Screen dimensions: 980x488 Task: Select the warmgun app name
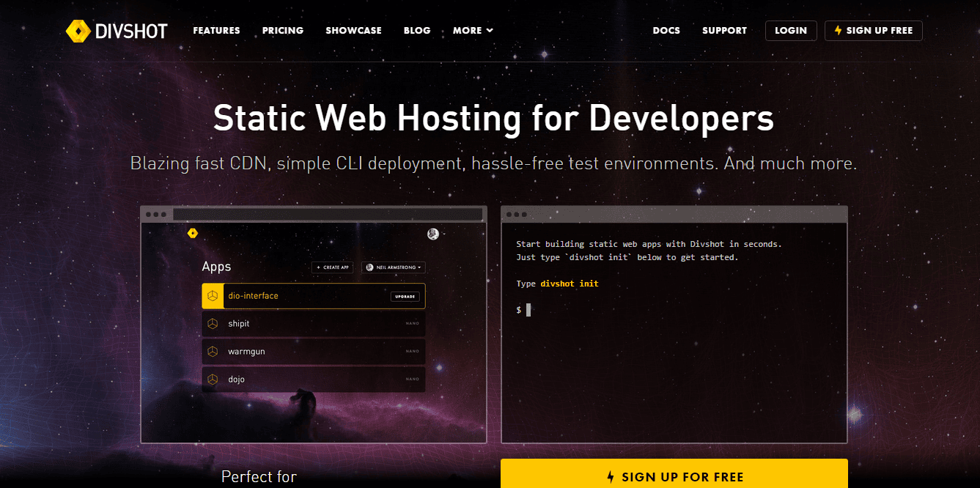click(x=246, y=352)
